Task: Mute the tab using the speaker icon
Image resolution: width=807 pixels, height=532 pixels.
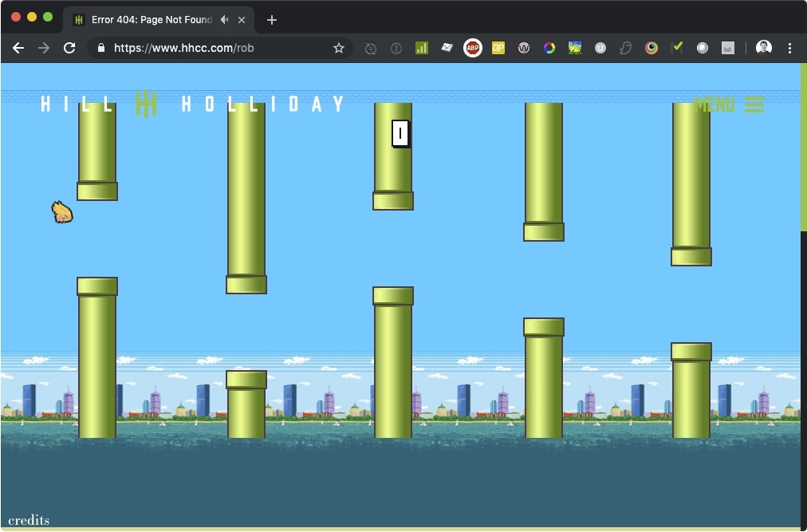Action: coord(224,20)
